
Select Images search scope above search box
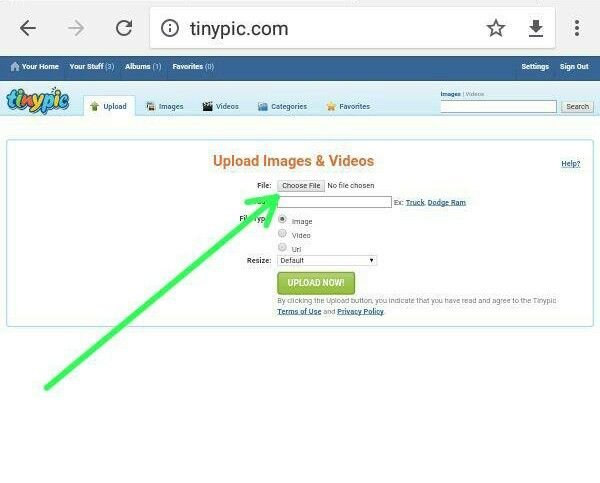450,94
